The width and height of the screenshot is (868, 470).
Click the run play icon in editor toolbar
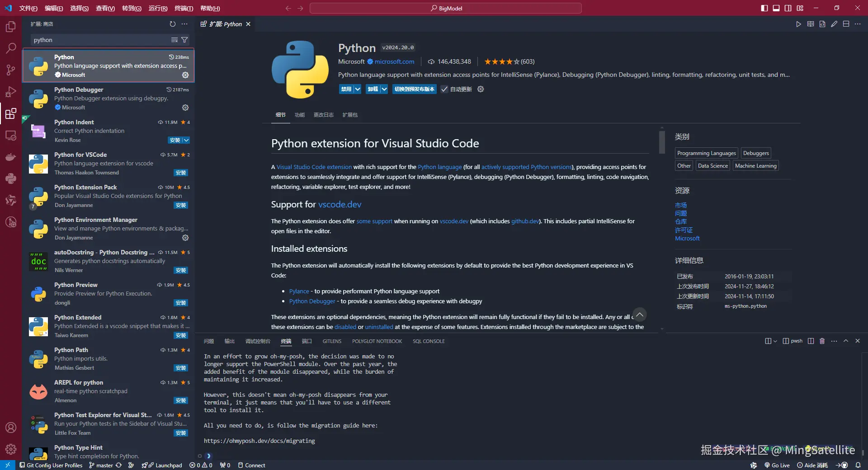coord(798,24)
